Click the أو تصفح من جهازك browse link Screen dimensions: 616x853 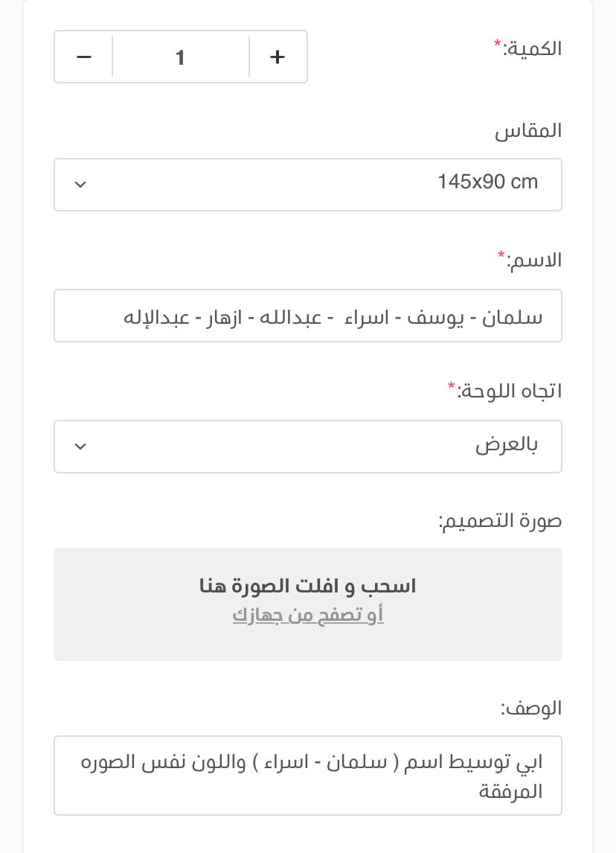click(308, 615)
